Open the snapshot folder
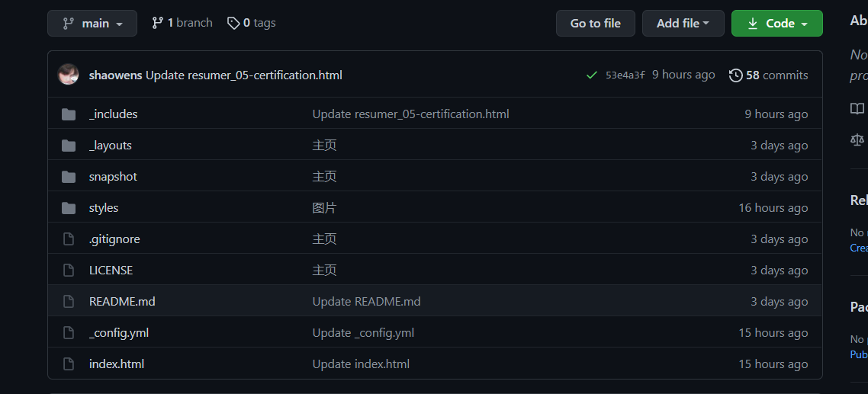This screenshot has width=868, height=394. coord(113,177)
